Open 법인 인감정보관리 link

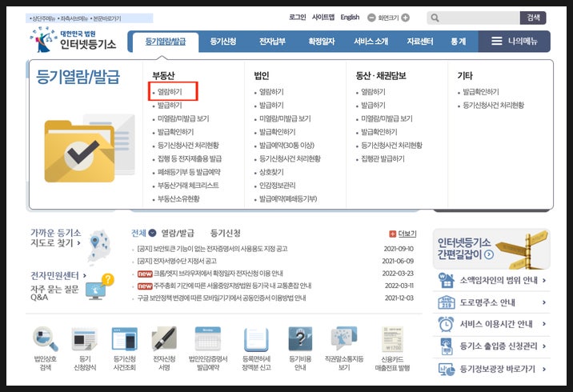coord(277,186)
